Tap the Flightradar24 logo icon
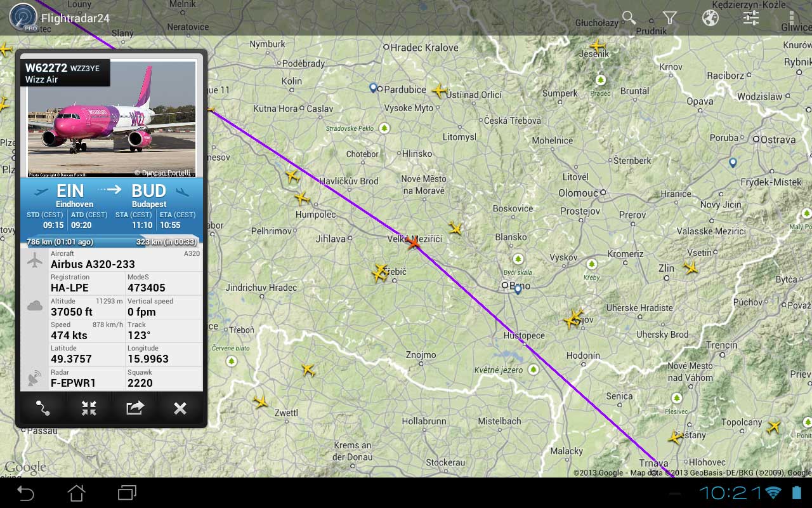Screen dimensions: 812x508 pyautogui.click(x=23, y=18)
